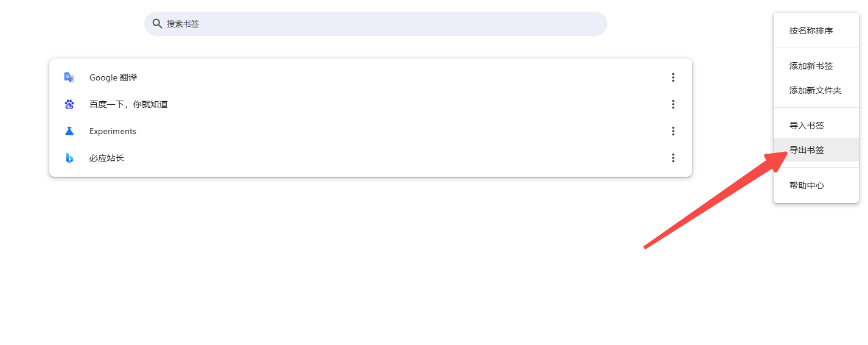Screen dimensions: 868x345
Task: Click the Experiments flask icon
Action: (x=69, y=131)
